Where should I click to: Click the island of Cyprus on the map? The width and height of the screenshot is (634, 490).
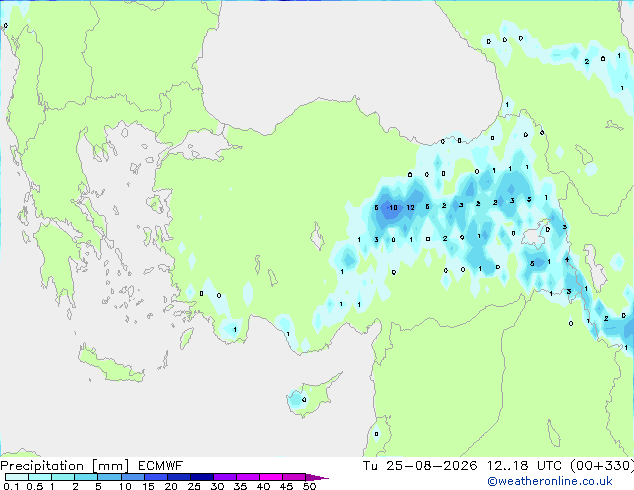click(x=313, y=395)
